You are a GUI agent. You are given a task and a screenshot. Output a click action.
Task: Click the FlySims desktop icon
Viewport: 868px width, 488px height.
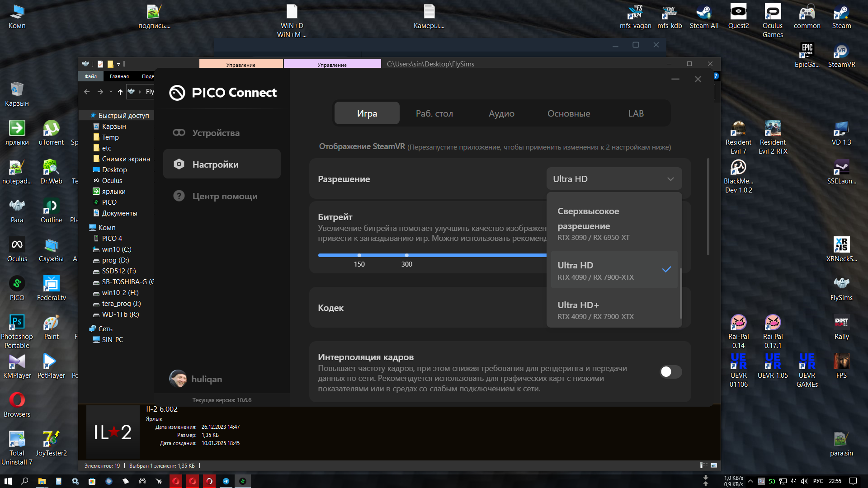tap(841, 289)
